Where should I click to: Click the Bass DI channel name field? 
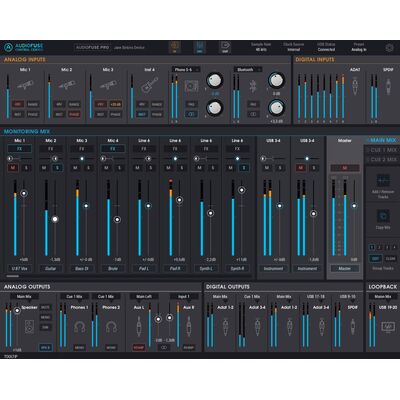click(82, 268)
